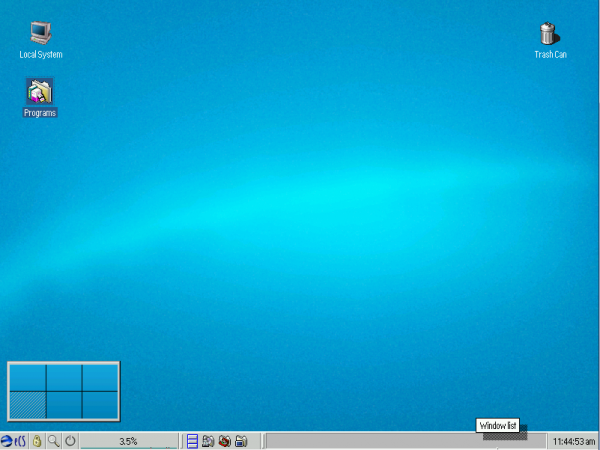Switch to the top-right pager desktop
Screen dimensions: 600x450
click(x=100, y=377)
